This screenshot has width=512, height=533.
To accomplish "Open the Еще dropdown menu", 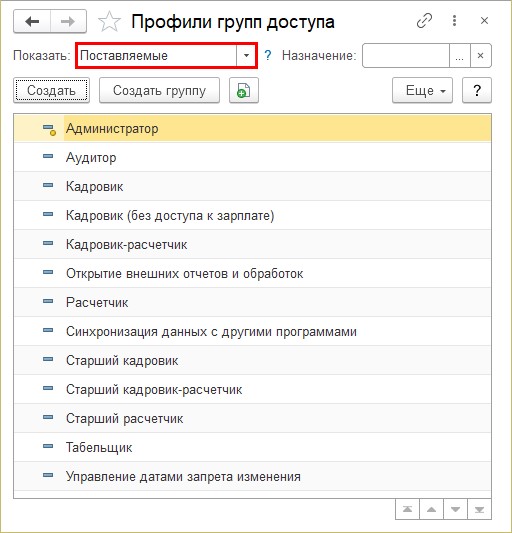I will (x=422, y=90).
